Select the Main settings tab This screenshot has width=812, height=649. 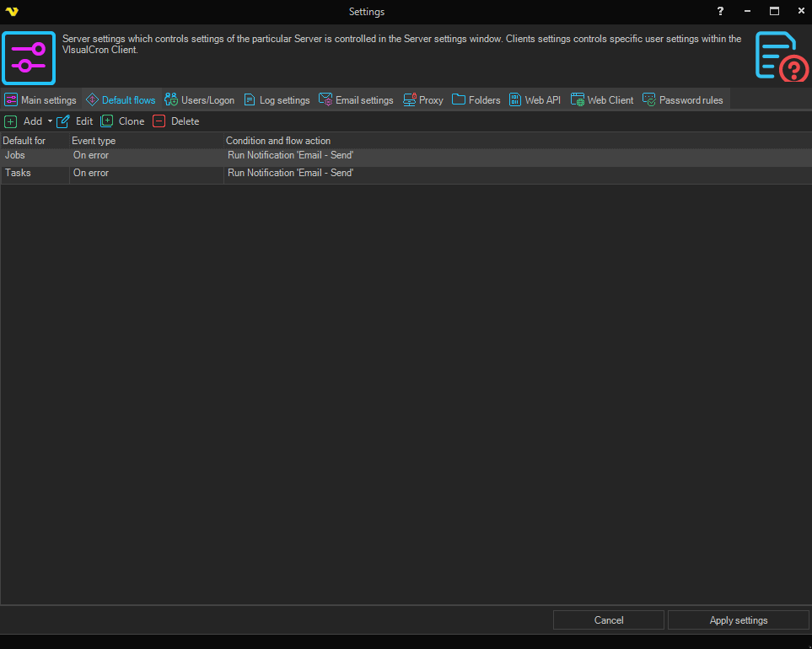click(40, 100)
